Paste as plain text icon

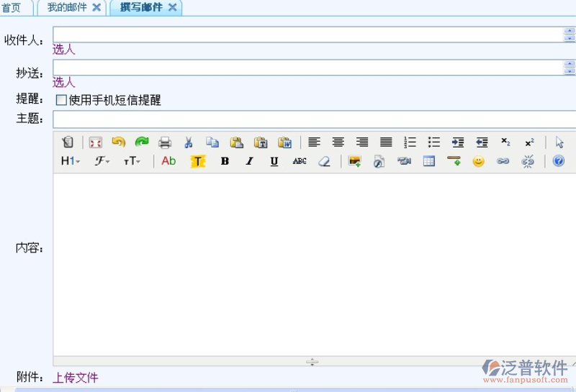[x=261, y=142]
